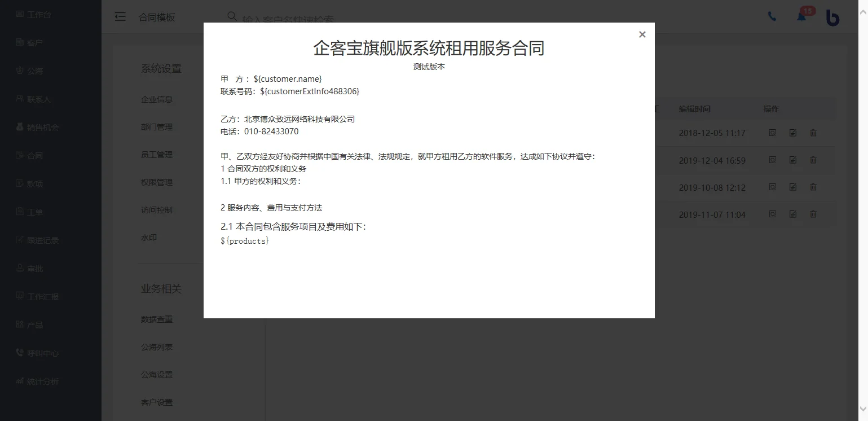This screenshot has height=421, width=868.
Task: Click the 测试版本 subtitle in dialog
Action: tap(429, 67)
